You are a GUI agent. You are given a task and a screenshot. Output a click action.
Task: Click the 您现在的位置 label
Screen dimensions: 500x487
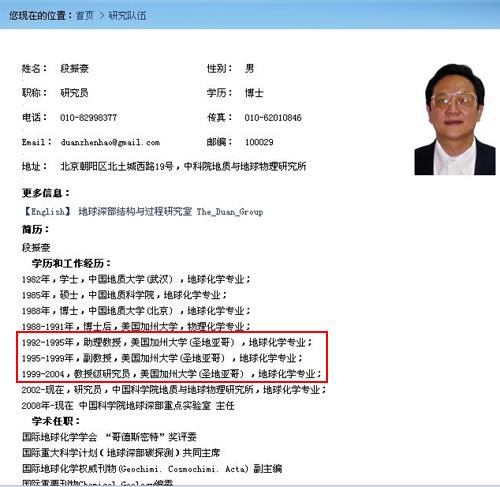(40, 15)
